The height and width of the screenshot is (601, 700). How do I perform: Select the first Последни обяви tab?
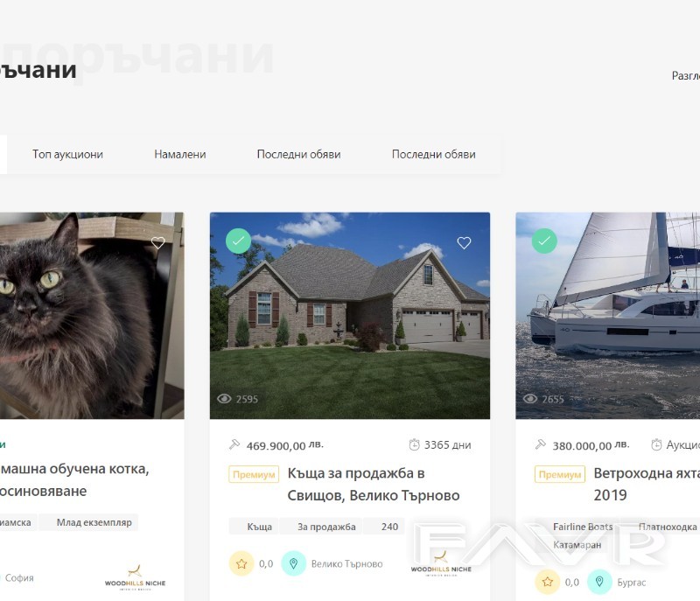pyautogui.click(x=298, y=154)
